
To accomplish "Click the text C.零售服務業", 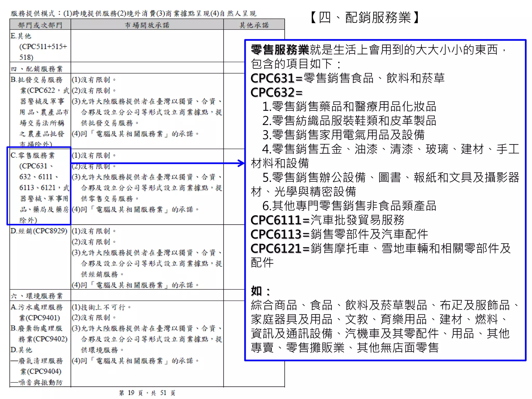I will click(33, 155).
